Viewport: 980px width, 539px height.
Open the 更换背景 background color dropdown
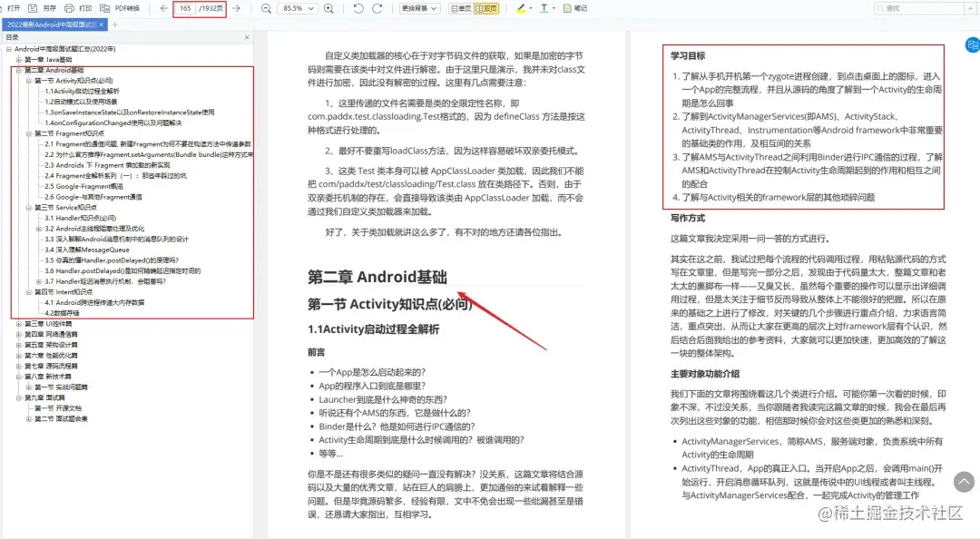[x=418, y=10]
